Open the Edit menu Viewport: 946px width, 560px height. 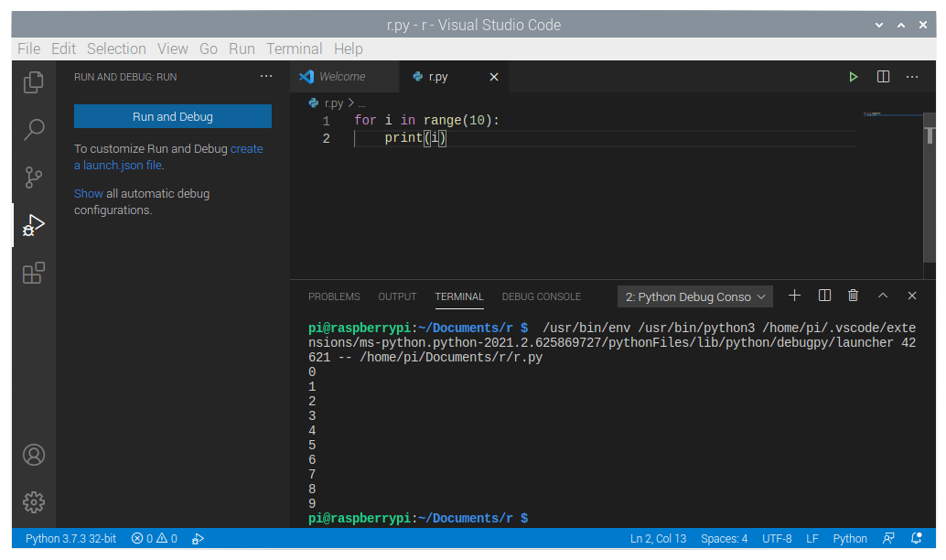[63, 48]
